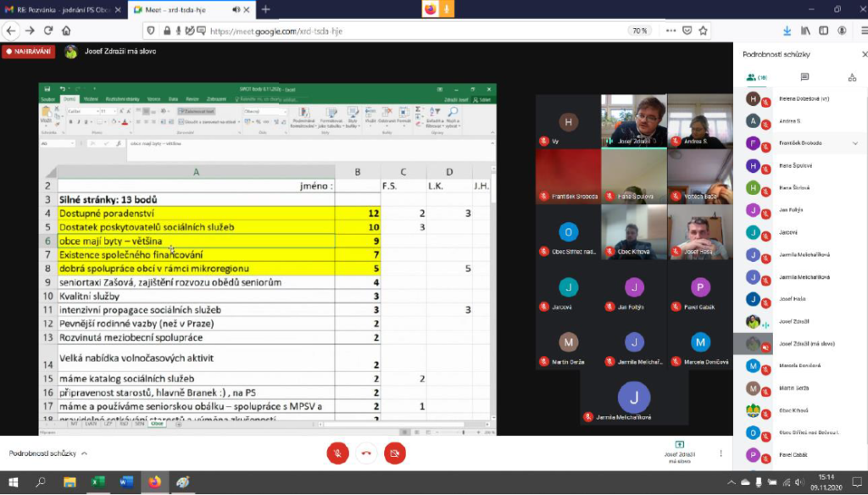Show site information via the padlock icon
This screenshot has height=495, width=868.
click(167, 31)
